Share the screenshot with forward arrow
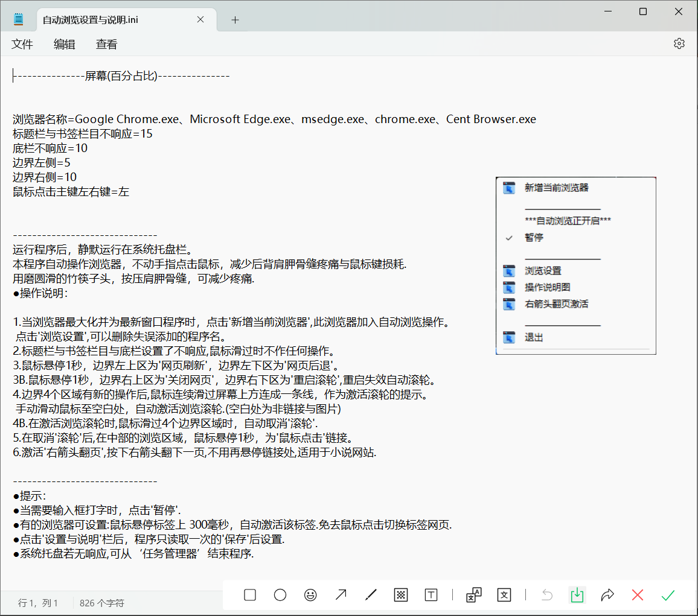Viewport: 698px width, 616px height. point(607,595)
